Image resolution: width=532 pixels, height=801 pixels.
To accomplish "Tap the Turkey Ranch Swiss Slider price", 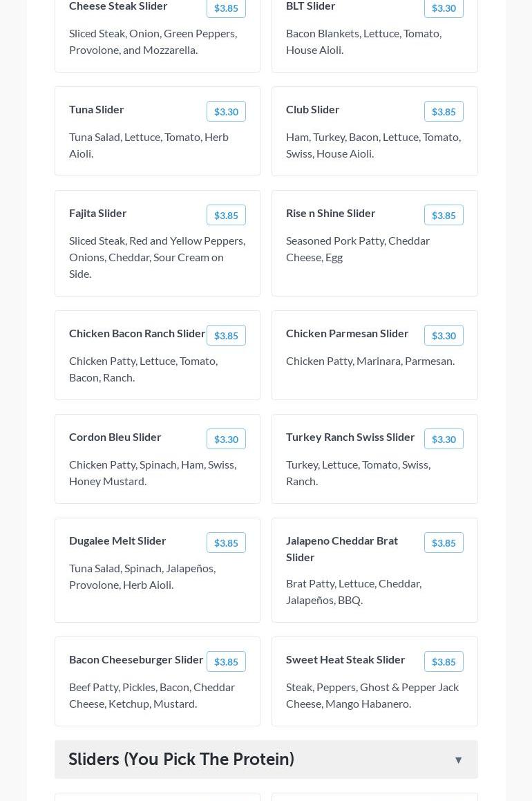I will (x=444, y=439).
